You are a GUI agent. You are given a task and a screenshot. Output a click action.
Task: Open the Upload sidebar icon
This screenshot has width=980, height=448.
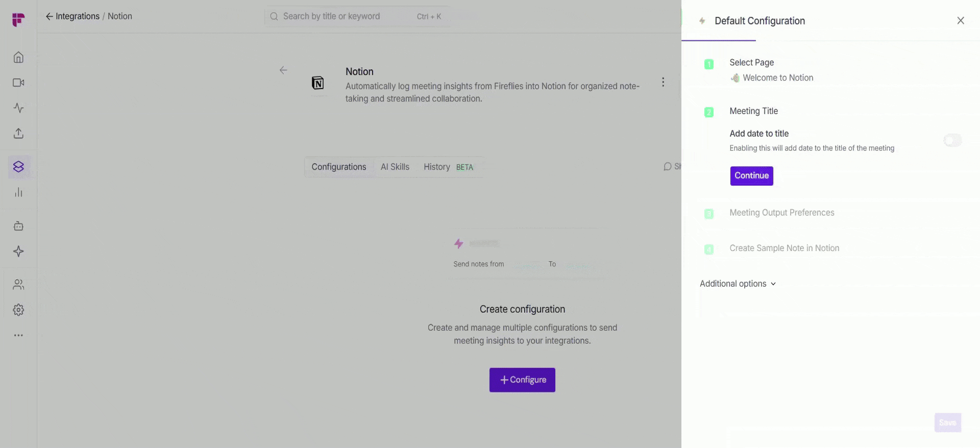pos(18,134)
